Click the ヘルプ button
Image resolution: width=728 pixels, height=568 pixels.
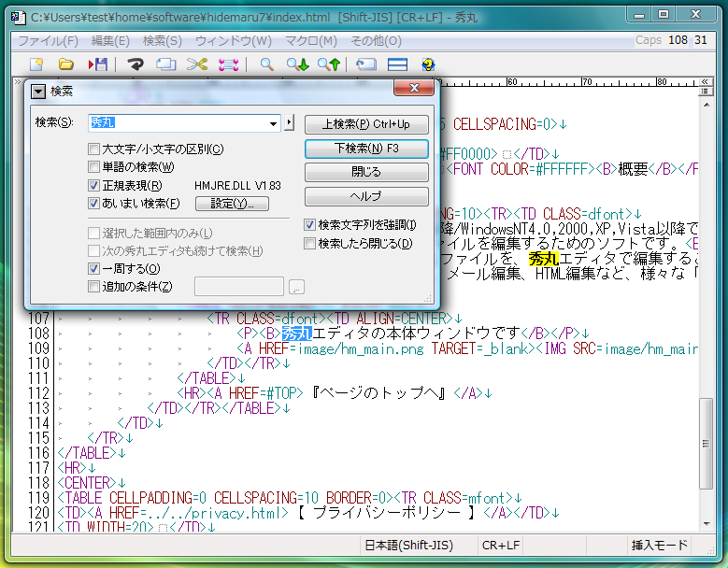tap(366, 196)
